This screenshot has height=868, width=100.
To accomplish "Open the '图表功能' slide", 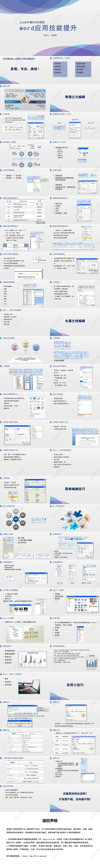I will tap(75, 630).
